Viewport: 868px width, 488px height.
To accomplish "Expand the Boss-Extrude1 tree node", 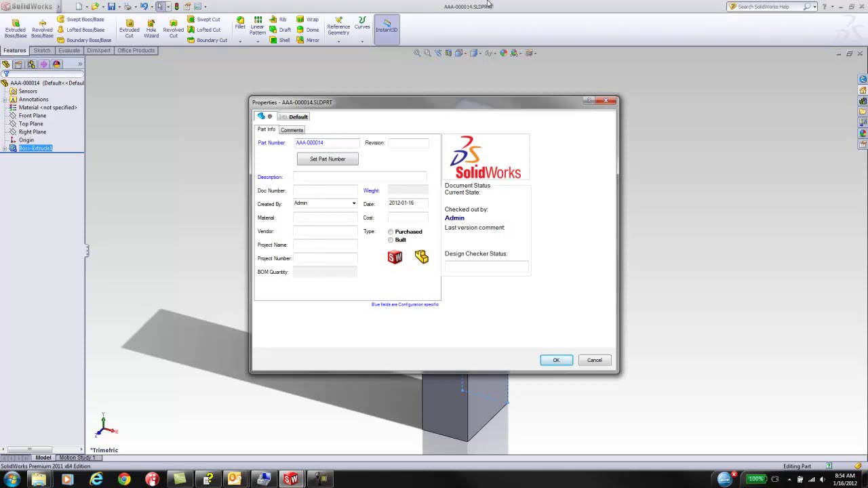I will coord(5,148).
